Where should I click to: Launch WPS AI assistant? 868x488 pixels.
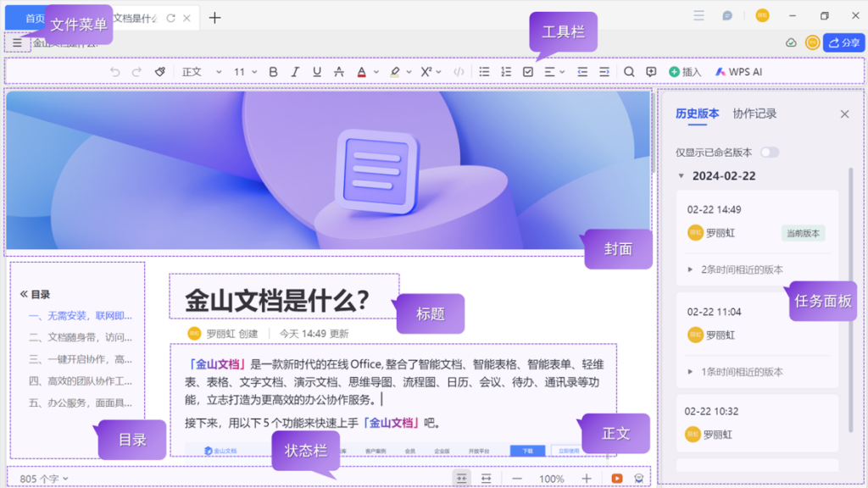coord(738,72)
